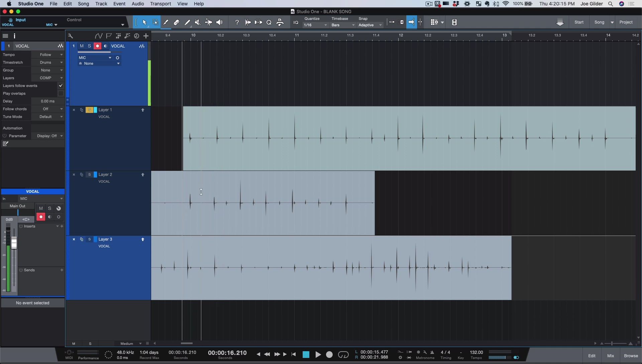
Task: Toggle Autoscroll arrow button in toolbar
Action: (x=411, y=22)
